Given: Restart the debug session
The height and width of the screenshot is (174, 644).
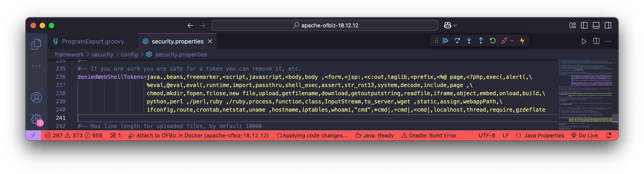Looking at the screenshot, I should [493, 41].
